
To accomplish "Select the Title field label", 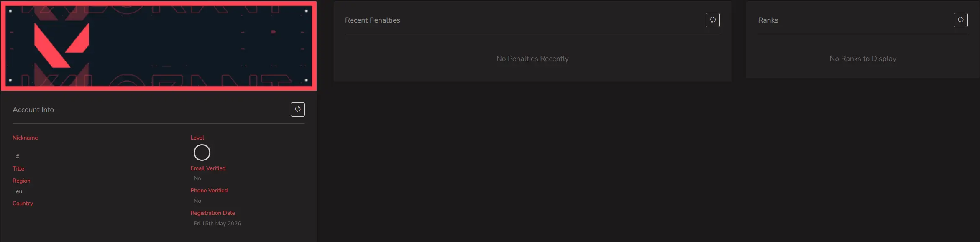I will click(18, 168).
